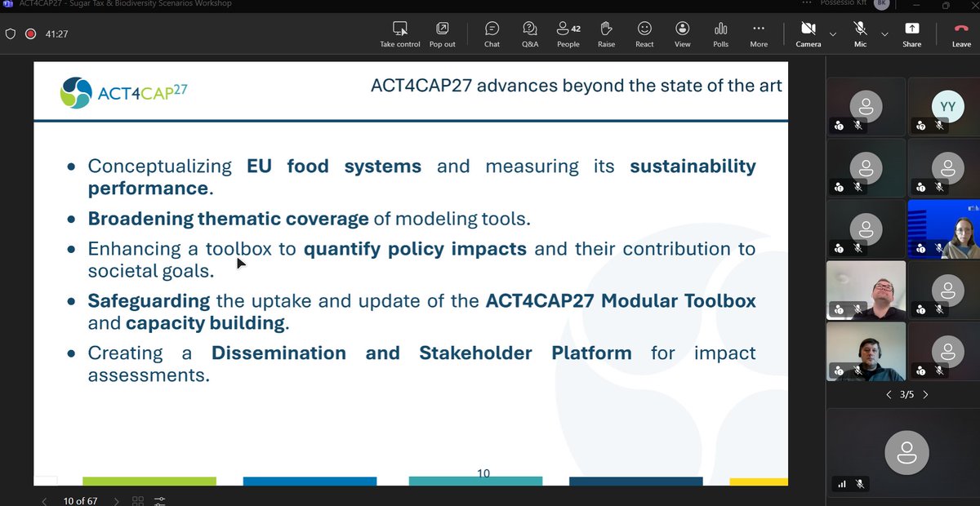
Task: Select the video tile of man in dark sweater
Action: pos(866,351)
